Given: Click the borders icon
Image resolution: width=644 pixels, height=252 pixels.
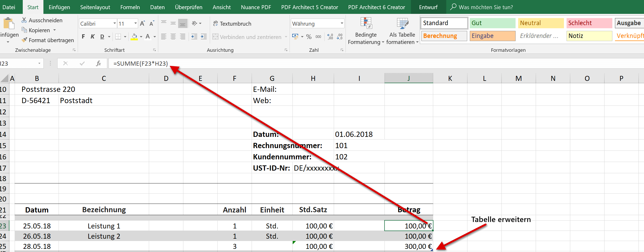Looking at the screenshot, I should [x=118, y=37].
